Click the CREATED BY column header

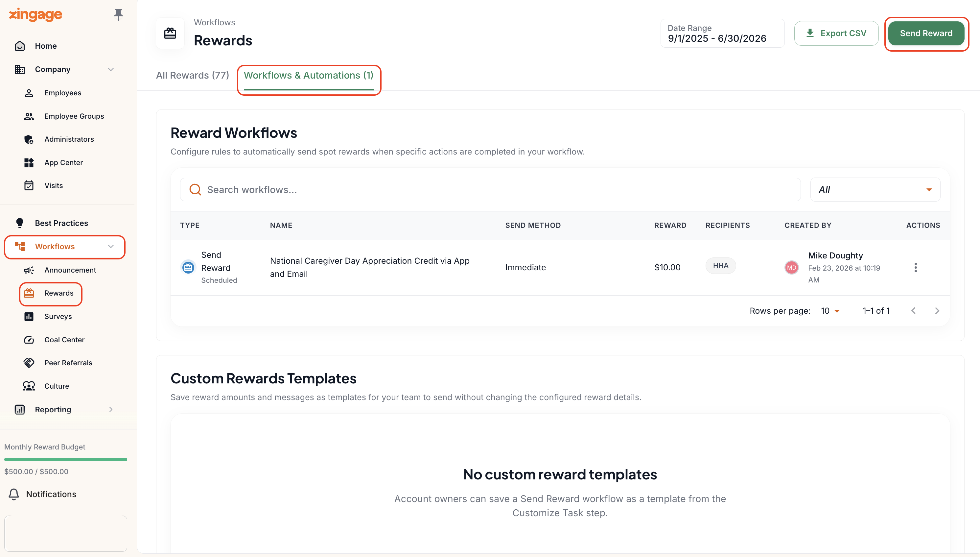(x=807, y=226)
